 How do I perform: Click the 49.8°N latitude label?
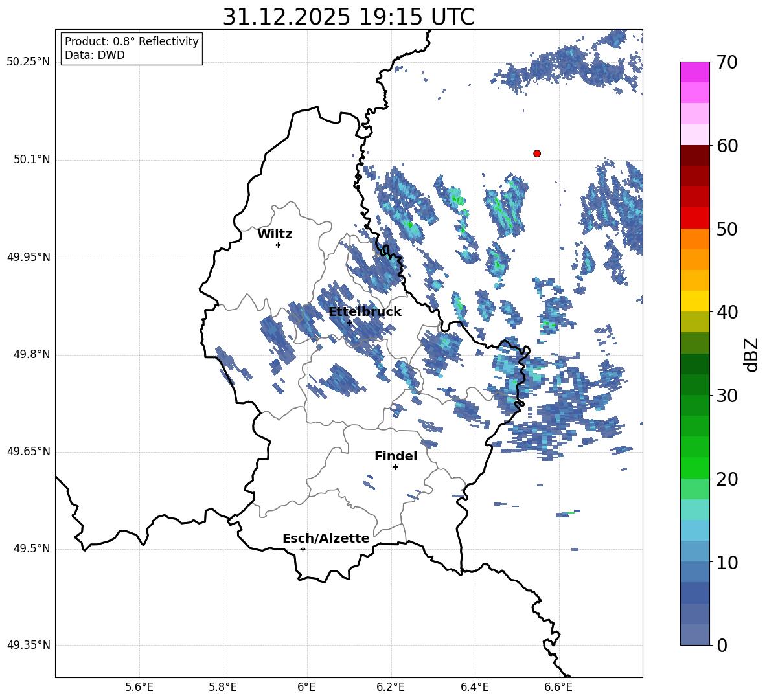point(31,354)
